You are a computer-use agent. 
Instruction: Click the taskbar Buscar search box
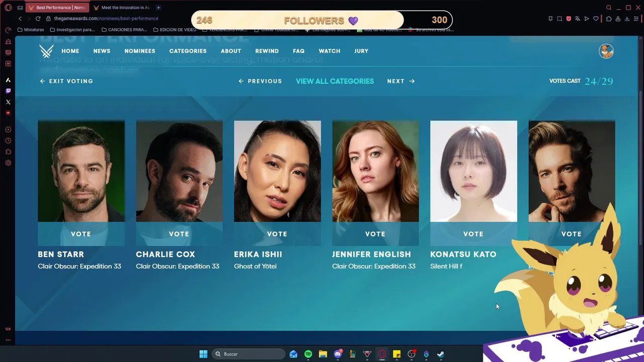coord(249,354)
